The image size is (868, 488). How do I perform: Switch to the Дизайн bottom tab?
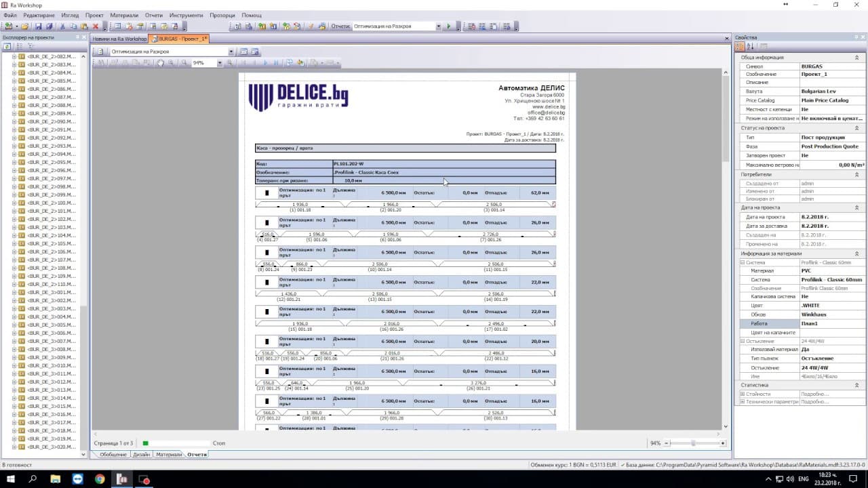[141, 454]
